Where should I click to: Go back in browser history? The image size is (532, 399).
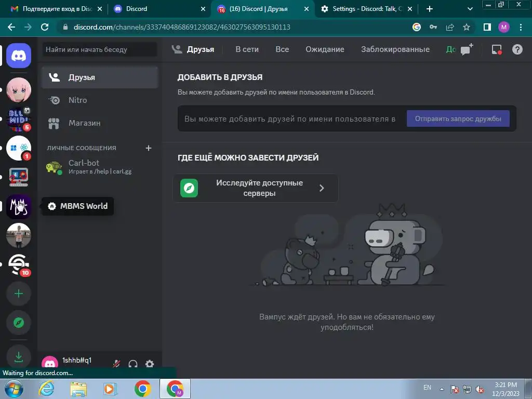[x=11, y=27]
